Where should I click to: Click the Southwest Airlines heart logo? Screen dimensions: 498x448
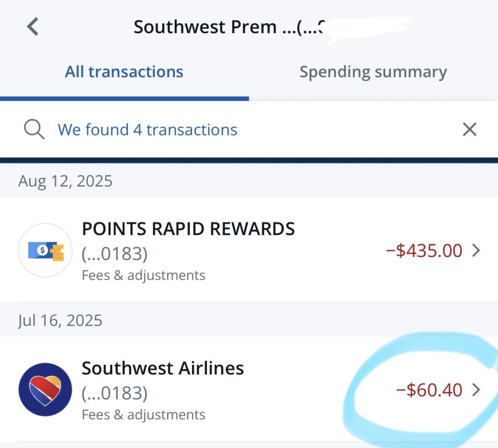(x=45, y=389)
